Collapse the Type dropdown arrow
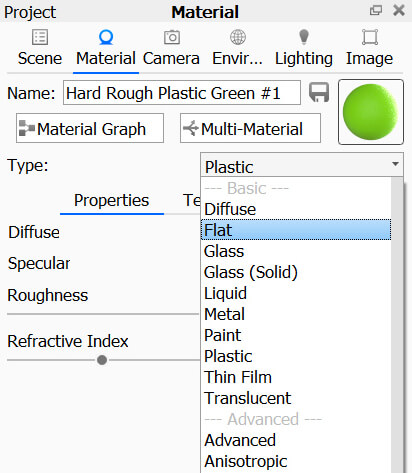Image resolution: width=412 pixels, height=473 pixels. coord(395,164)
